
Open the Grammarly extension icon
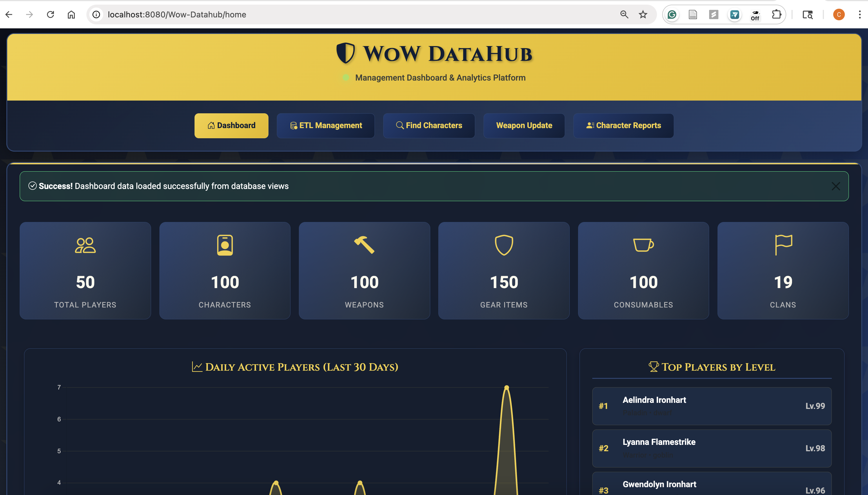tap(672, 14)
